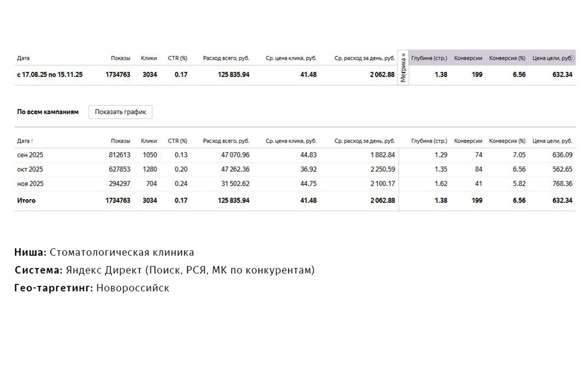Click 1734763 in the Итого row
588x392 pixels.
click(x=118, y=201)
